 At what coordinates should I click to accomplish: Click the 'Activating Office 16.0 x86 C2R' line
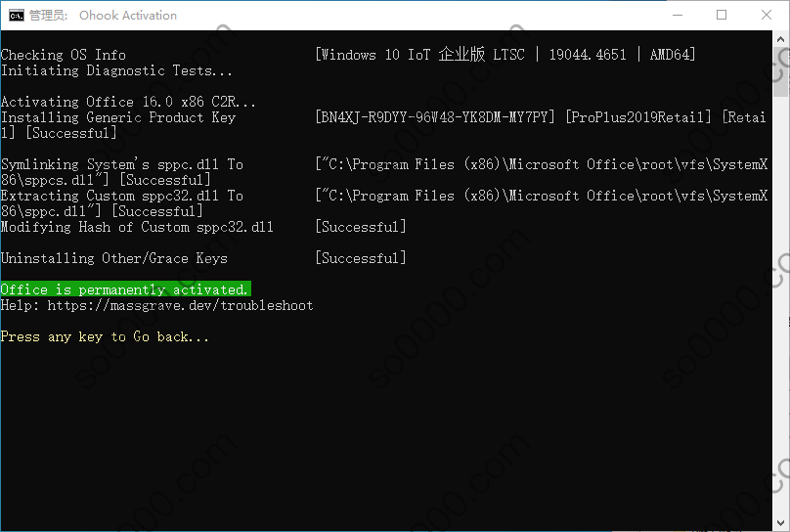click(128, 102)
